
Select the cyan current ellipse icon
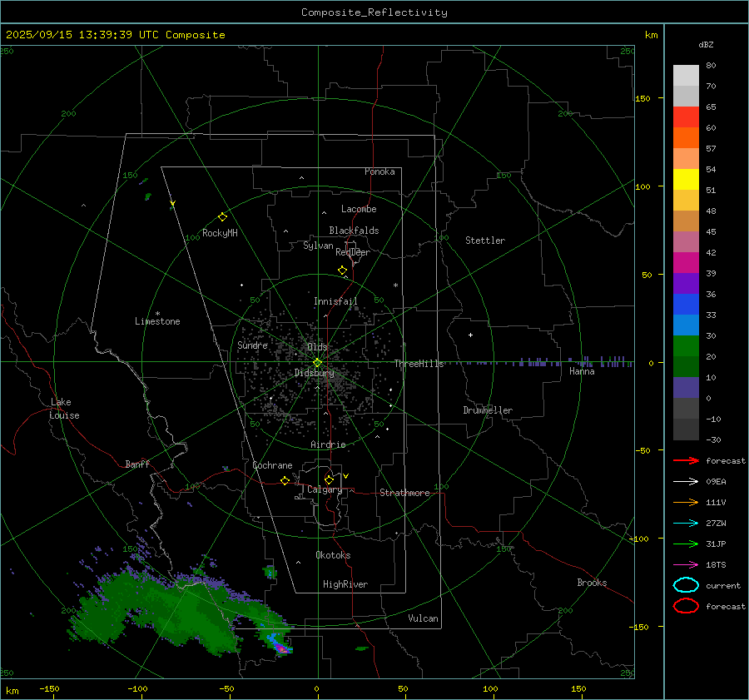686,585
